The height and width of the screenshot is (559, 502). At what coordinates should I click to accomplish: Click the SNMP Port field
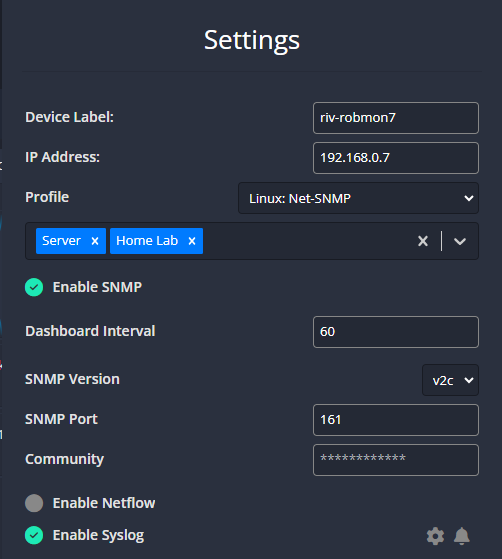coord(396,420)
